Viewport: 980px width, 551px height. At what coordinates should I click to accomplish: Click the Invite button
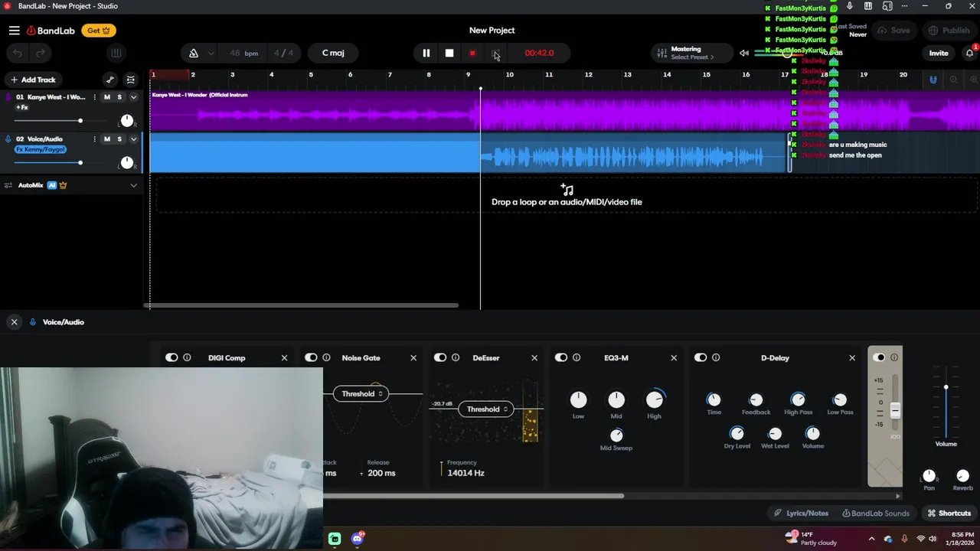939,53
